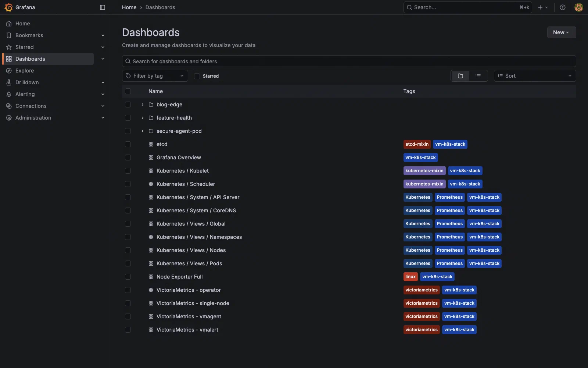Tick the Starred filter checkbox
Image resolution: width=588 pixels, height=368 pixels.
click(x=197, y=76)
